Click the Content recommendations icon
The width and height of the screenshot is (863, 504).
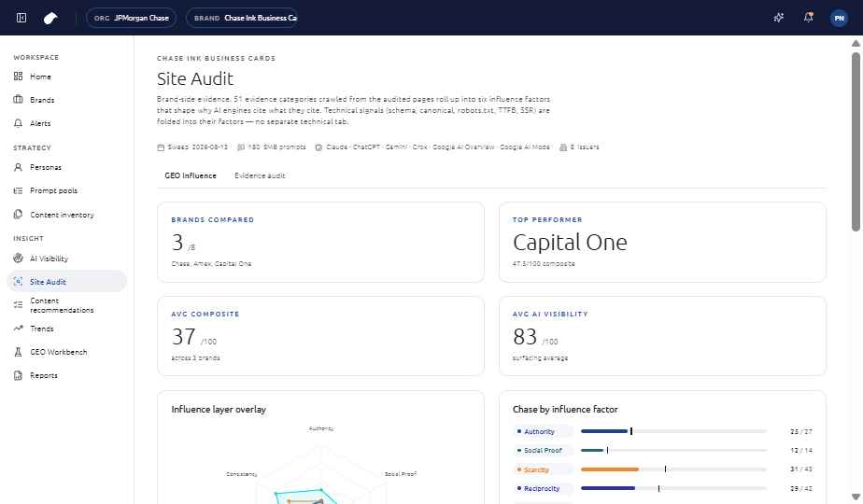click(x=18, y=305)
